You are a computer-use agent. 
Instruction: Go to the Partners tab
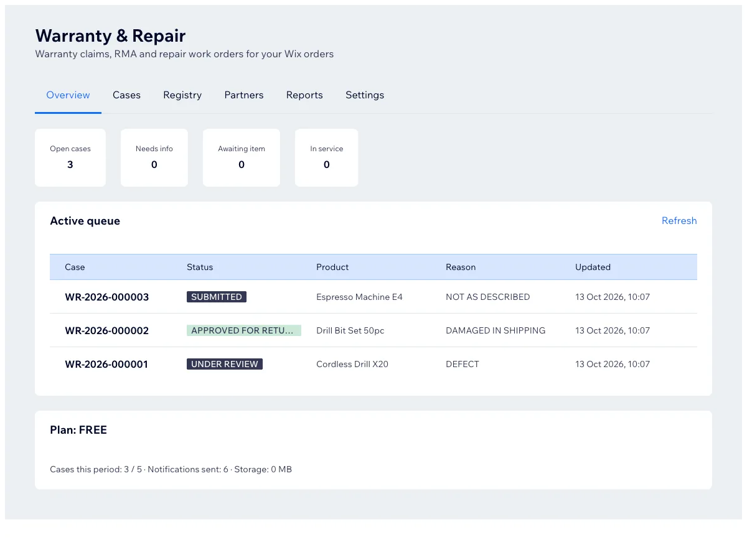click(x=244, y=95)
